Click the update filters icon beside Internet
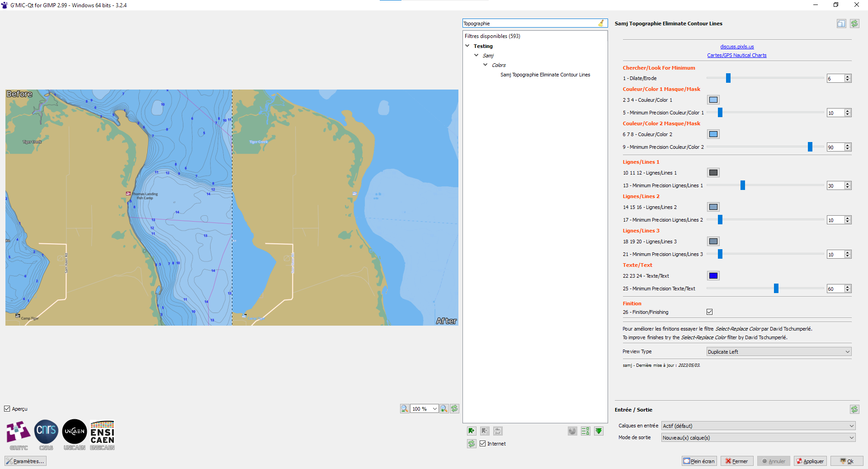Viewport: 868px width, 469px height. click(472, 444)
